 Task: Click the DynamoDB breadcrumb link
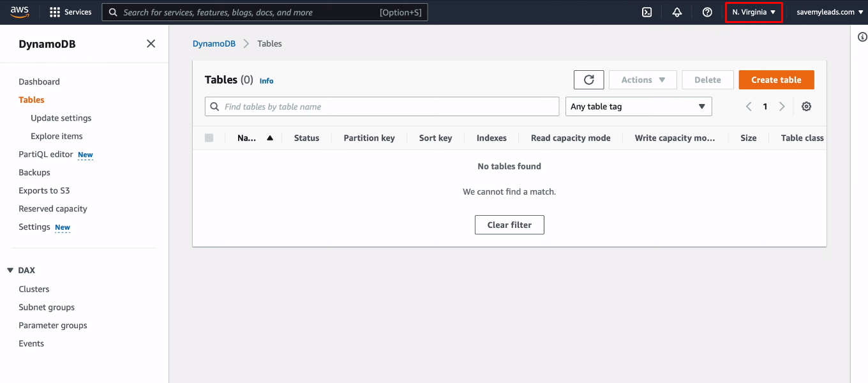coord(214,43)
